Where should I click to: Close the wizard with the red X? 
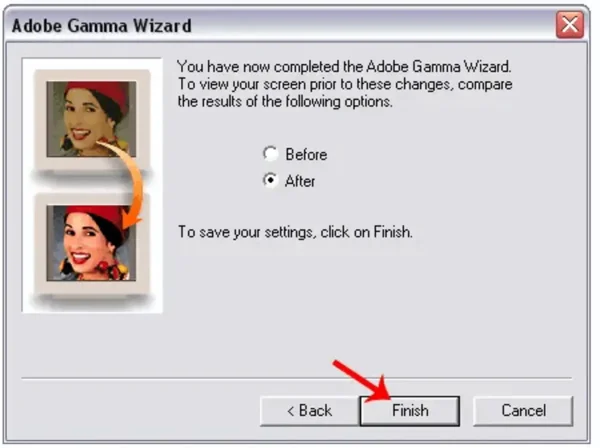pyautogui.click(x=570, y=25)
